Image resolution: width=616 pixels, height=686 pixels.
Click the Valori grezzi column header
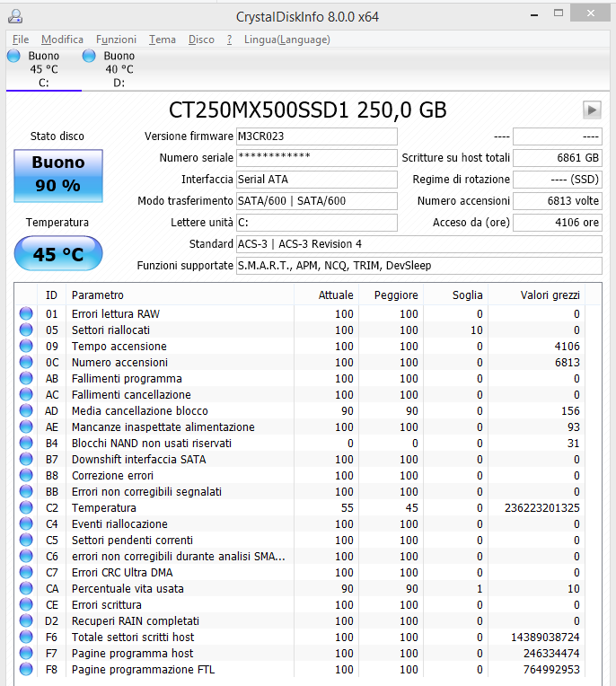coord(537,295)
